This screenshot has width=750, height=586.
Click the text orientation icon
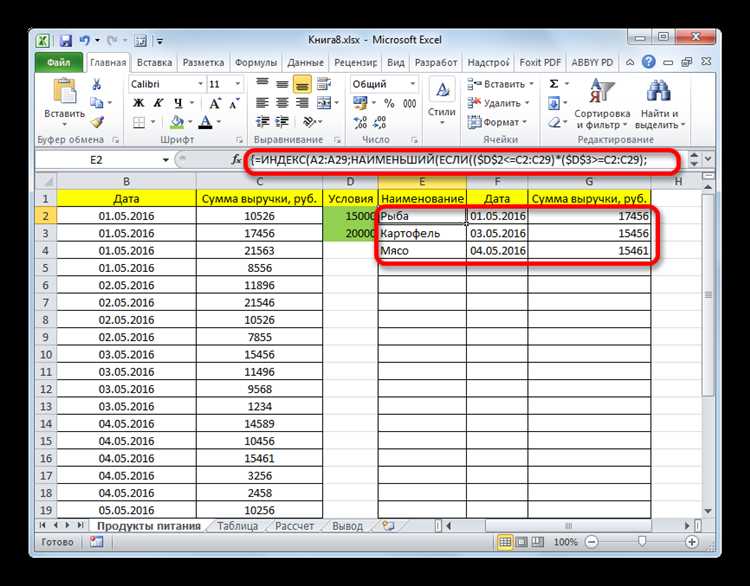click(309, 122)
